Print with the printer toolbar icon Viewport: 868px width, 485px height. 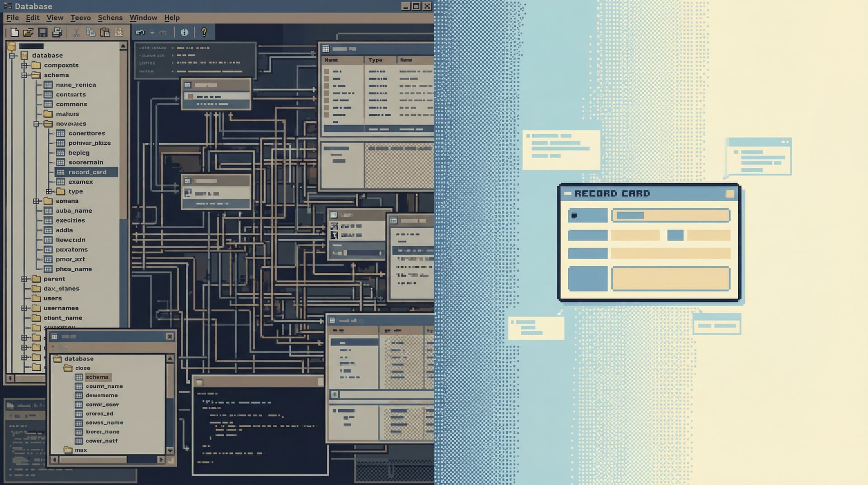click(x=57, y=32)
